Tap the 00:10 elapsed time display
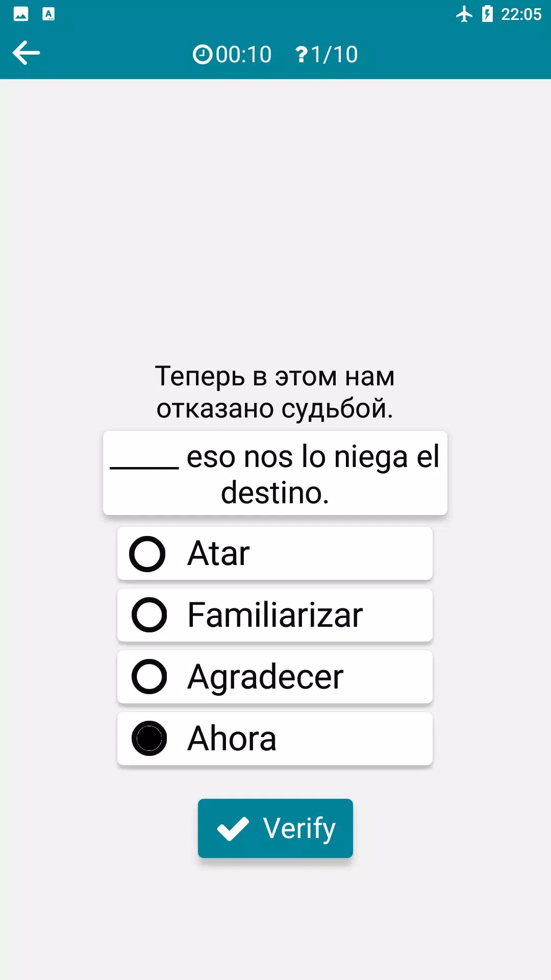Image resolution: width=551 pixels, height=980 pixels. click(243, 55)
